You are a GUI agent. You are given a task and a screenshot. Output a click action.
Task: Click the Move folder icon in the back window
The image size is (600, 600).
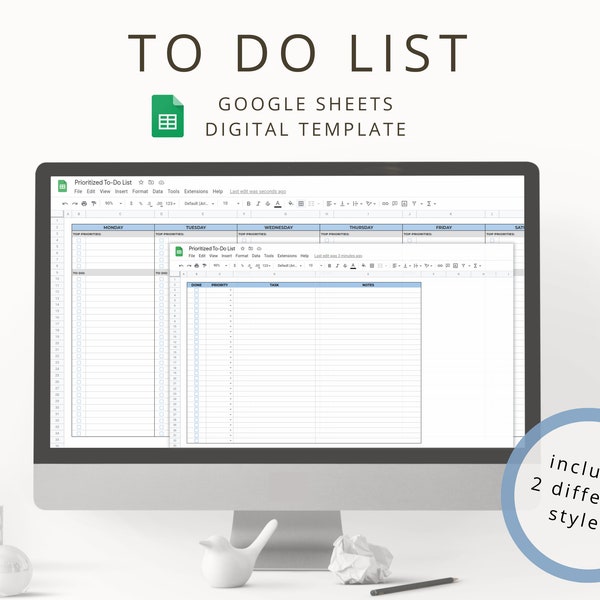tap(151, 182)
